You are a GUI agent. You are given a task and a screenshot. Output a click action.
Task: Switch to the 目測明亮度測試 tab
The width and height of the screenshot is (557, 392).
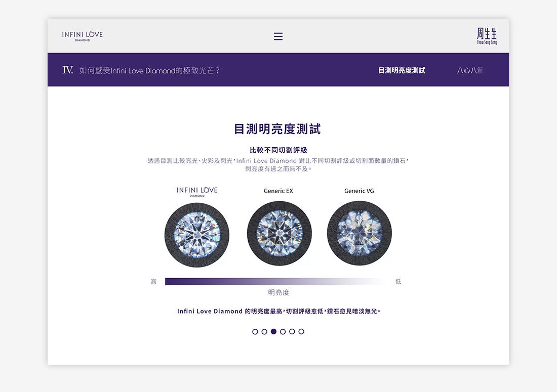tap(402, 70)
